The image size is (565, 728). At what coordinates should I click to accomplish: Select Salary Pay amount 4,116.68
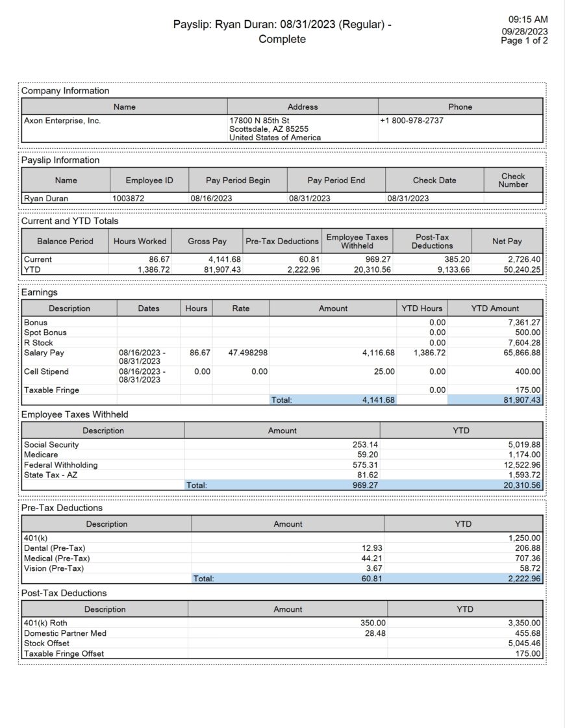tap(379, 353)
